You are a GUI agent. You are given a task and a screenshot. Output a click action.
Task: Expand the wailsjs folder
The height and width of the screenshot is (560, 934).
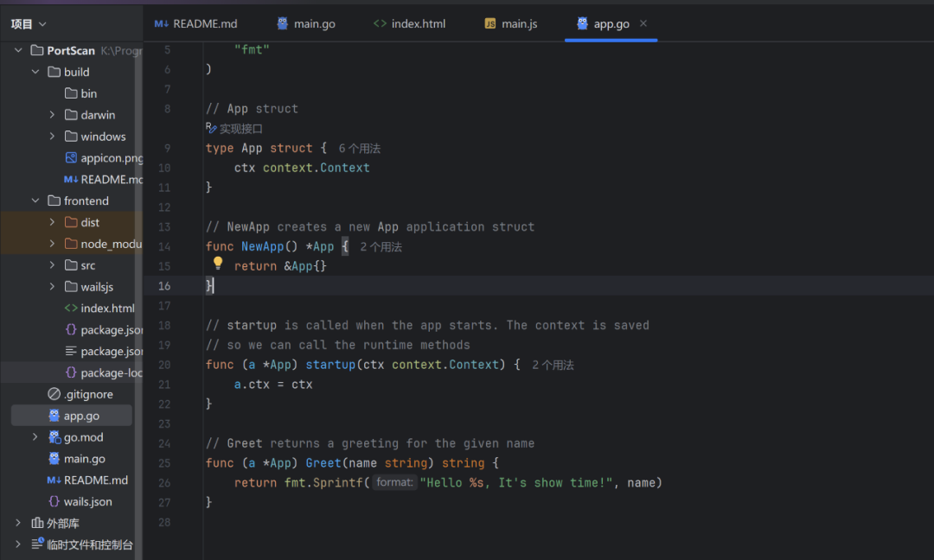click(x=53, y=286)
